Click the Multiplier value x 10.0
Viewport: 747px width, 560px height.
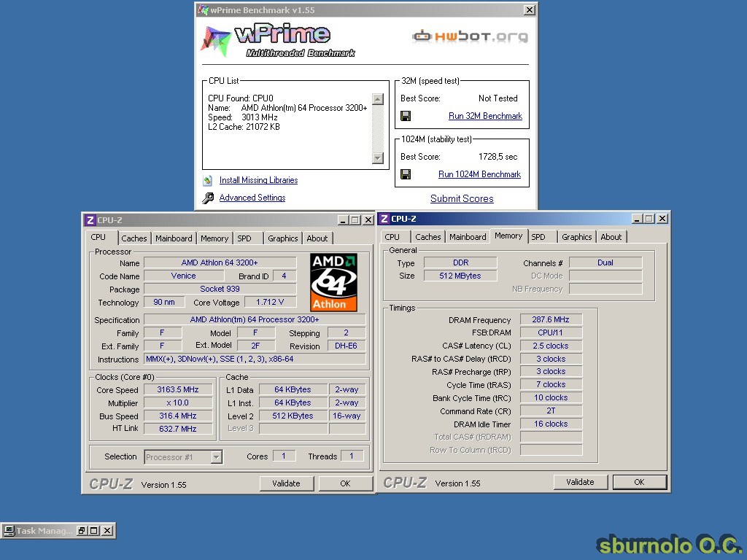(178, 402)
